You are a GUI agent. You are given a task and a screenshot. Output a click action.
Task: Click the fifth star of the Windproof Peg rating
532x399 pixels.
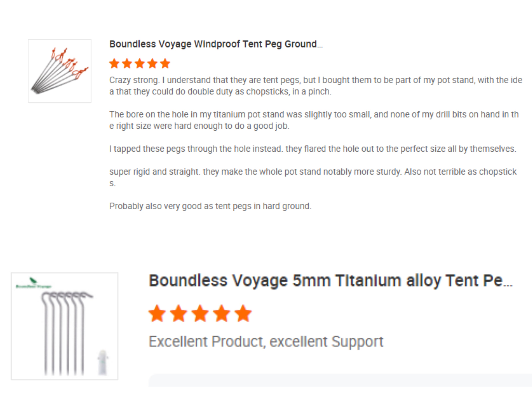pos(165,64)
